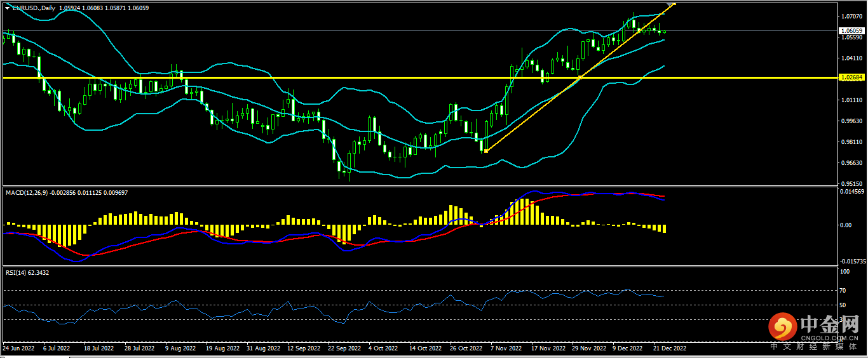Select the current price label 1.06059

851,30
